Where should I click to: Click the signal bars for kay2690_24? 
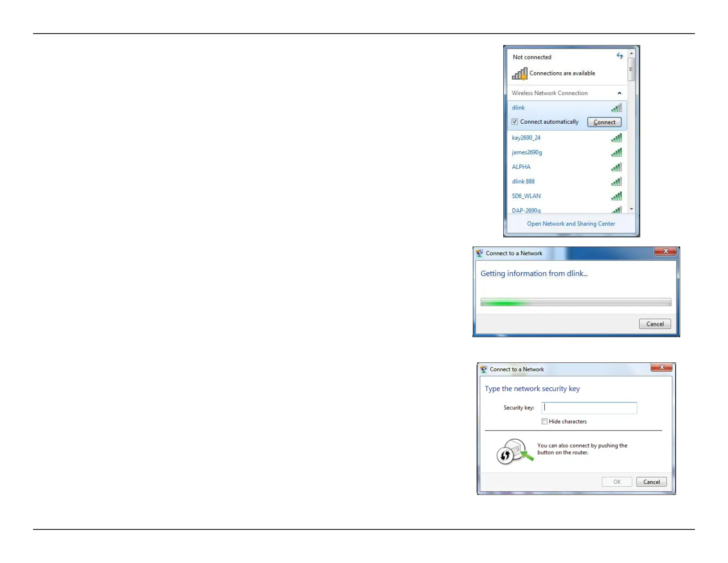tap(616, 138)
